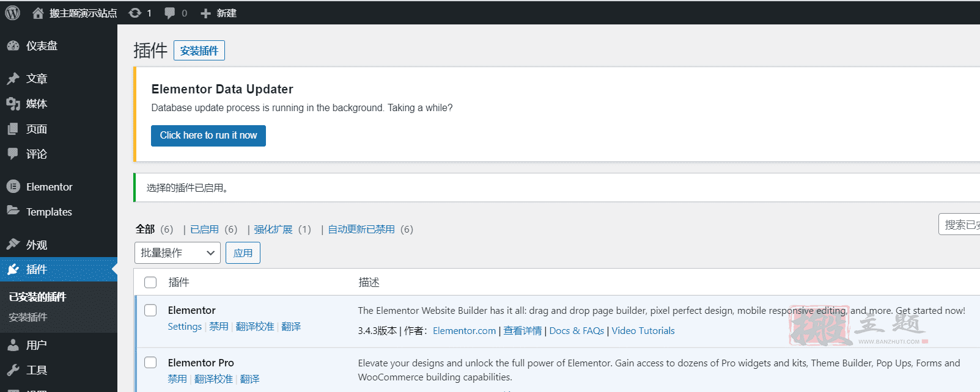The image size is (980, 392).
Task: Click the 媒体 media icon
Action: pyautogui.click(x=13, y=104)
